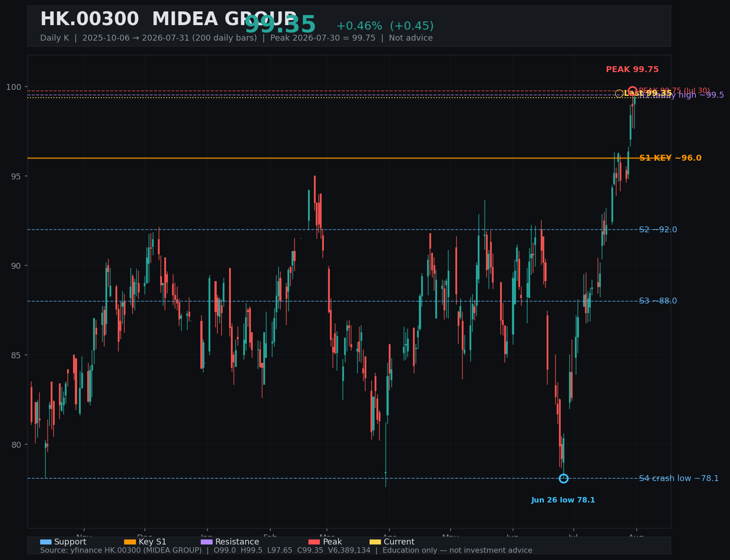Click the 'Last 99.35' chart label
Screen dimensions: 730x560
tap(648, 94)
